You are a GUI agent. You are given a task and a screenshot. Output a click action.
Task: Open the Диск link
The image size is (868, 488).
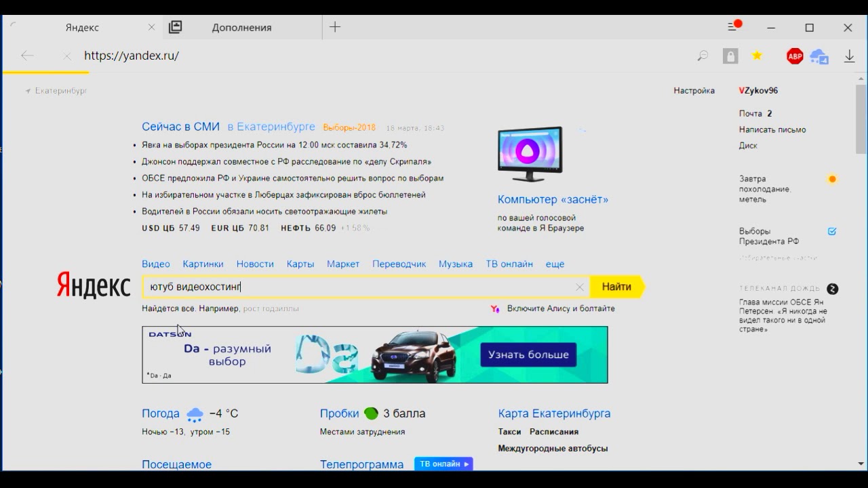(748, 146)
